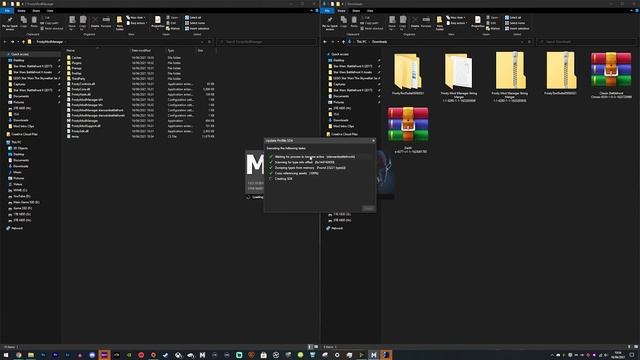Click Paste icon in Downloads window ribbon

(354, 22)
